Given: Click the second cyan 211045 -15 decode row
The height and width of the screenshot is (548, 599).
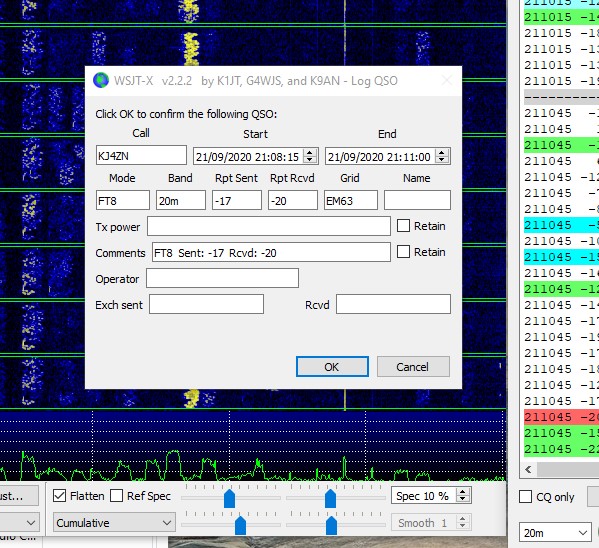Looking at the screenshot, I should [x=561, y=257].
